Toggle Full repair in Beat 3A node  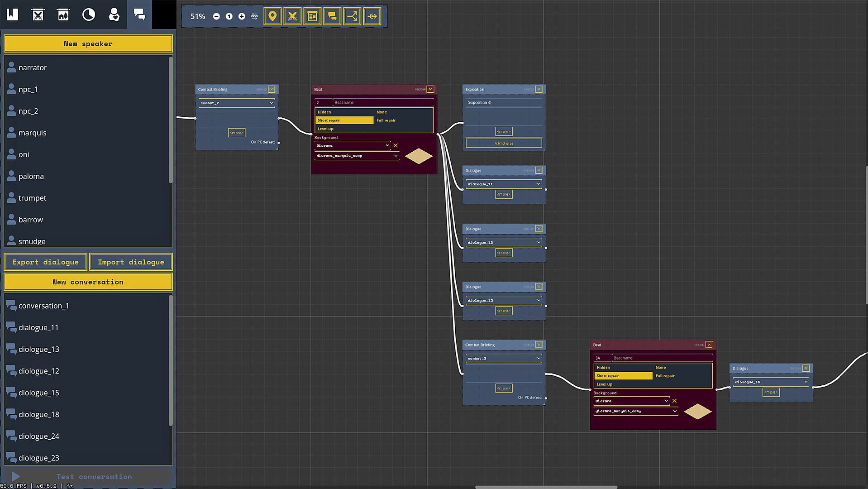(682, 376)
